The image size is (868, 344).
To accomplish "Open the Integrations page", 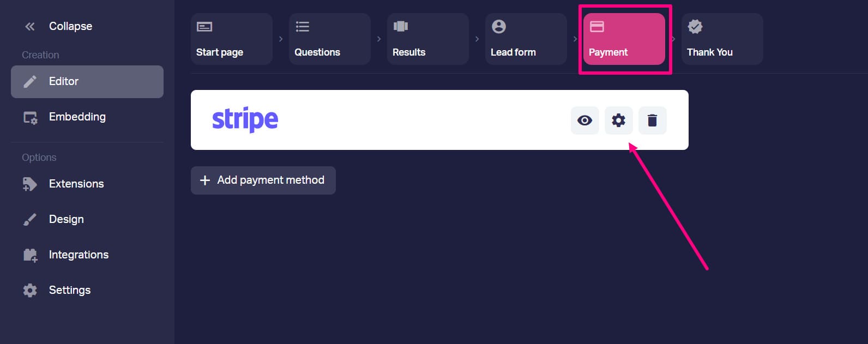I will click(87, 255).
